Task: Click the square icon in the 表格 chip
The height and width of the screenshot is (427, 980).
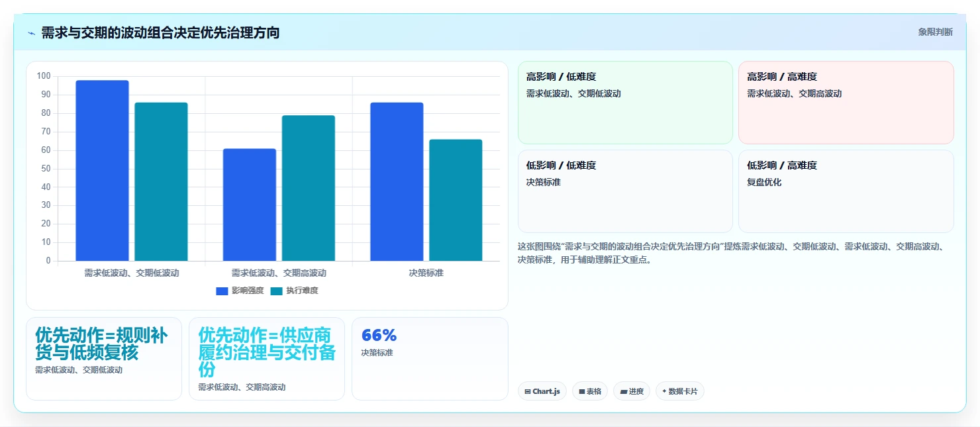Action: click(581, 392)
